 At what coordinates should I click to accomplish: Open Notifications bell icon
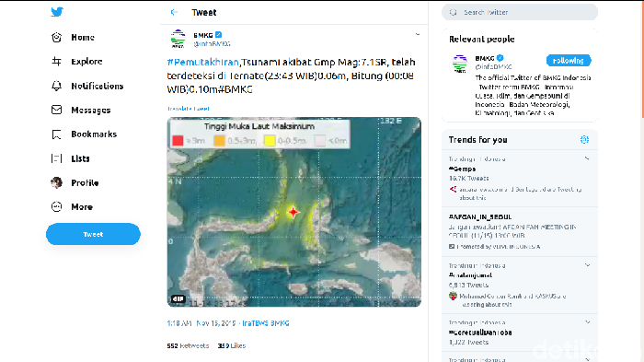56,86
